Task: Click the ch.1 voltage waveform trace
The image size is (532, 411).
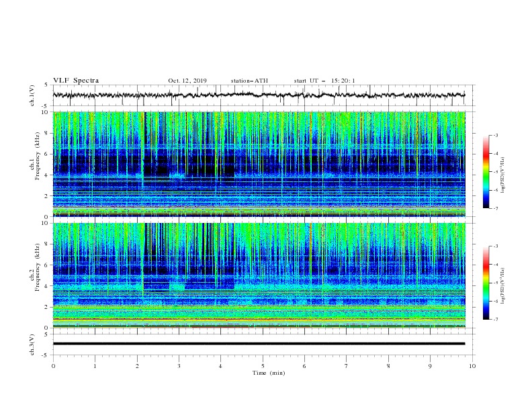Action: click(x=259, y=95)
